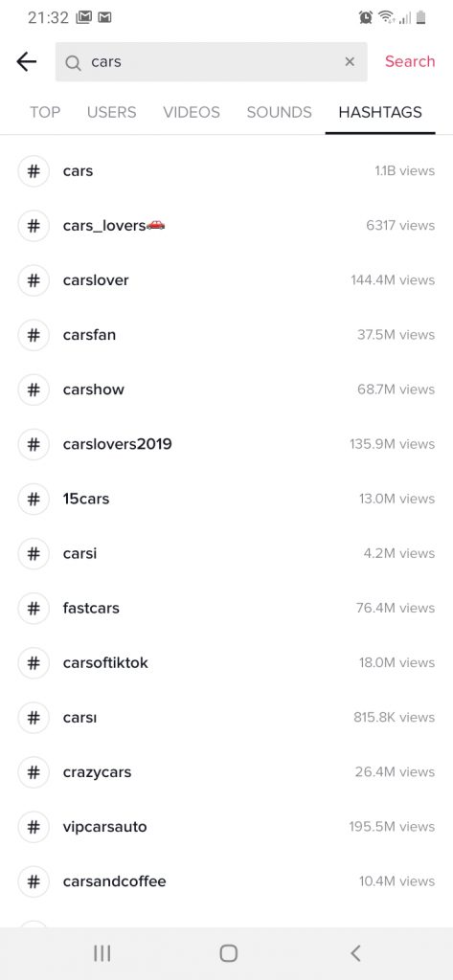Screen dimensions: 453x980
Task: Click hashtag icon beside carshow
Action: click(34, 390)
